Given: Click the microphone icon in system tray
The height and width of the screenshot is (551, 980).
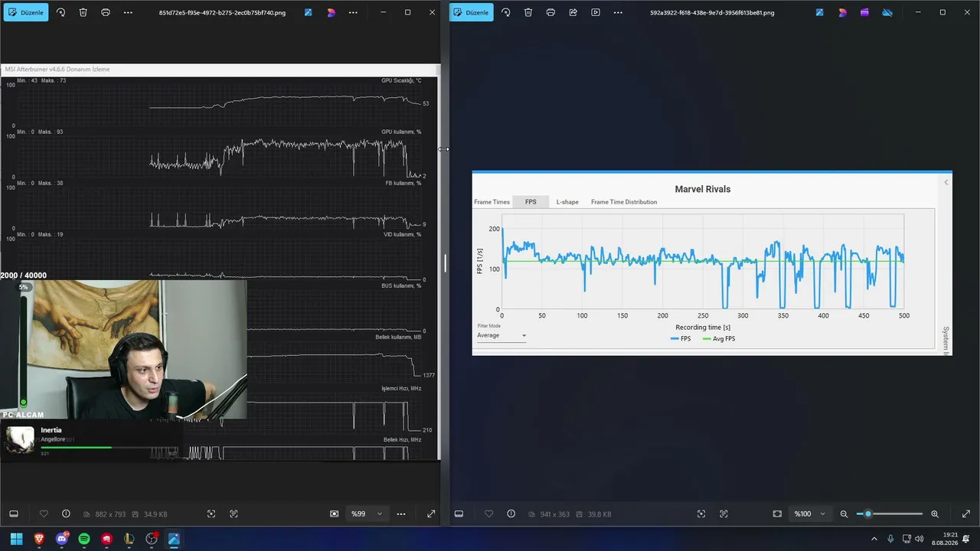Looking at the screenshot, I should click(890, 539).
